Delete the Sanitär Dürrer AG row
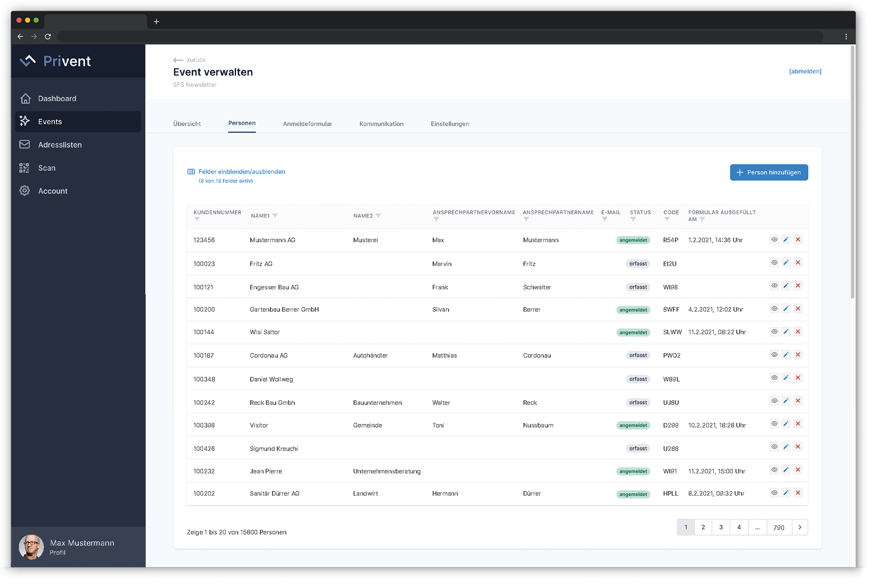 pyautogui.click(x=798, y=493)
